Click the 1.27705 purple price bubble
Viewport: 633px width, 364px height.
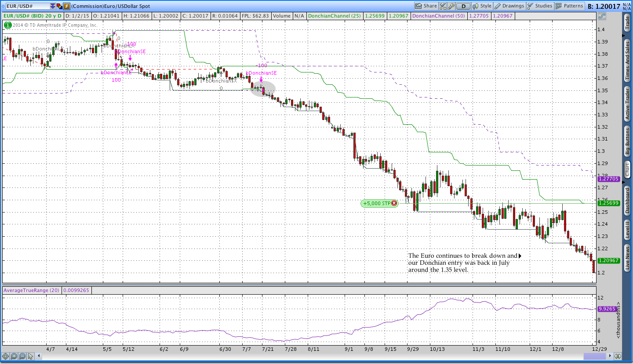608,179
